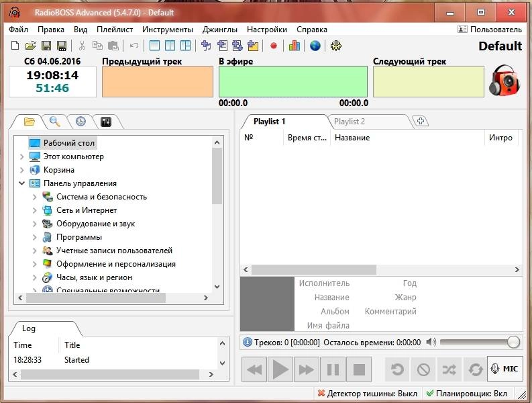Click the Undo arrow icon
This screenshot has width=532, height=403.
pyautogui.click(x=134, y=46)
